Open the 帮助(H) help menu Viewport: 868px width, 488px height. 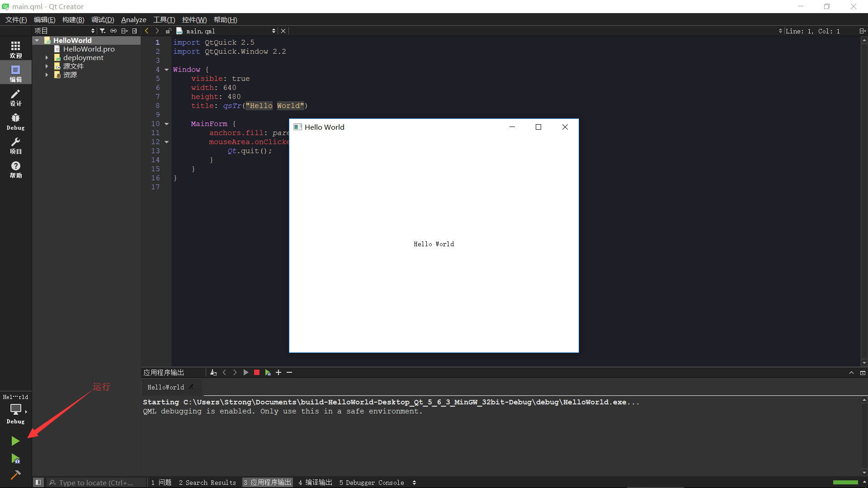pos(225,19)
